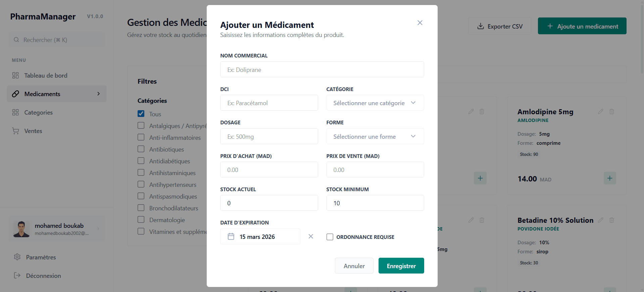The height and width of the screenshot is (292, 644).
Task: Expand the Medicaments menu chevron
Action: tap(98, 94)
